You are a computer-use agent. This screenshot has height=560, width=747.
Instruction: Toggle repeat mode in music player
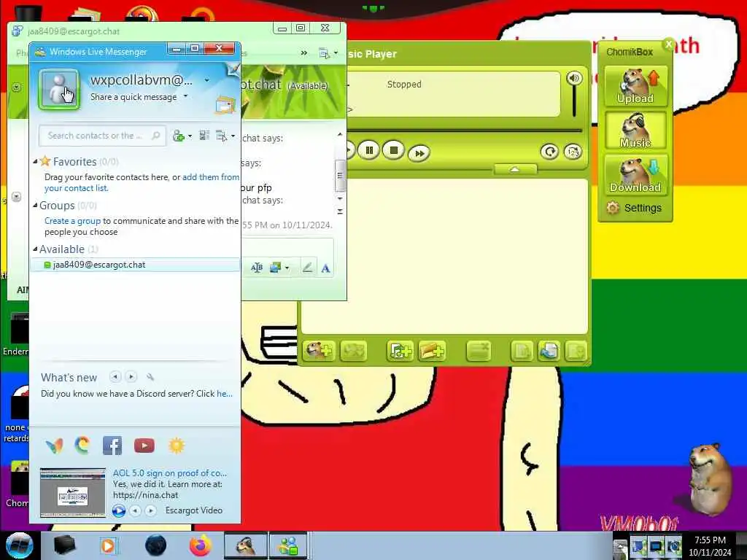549,152
